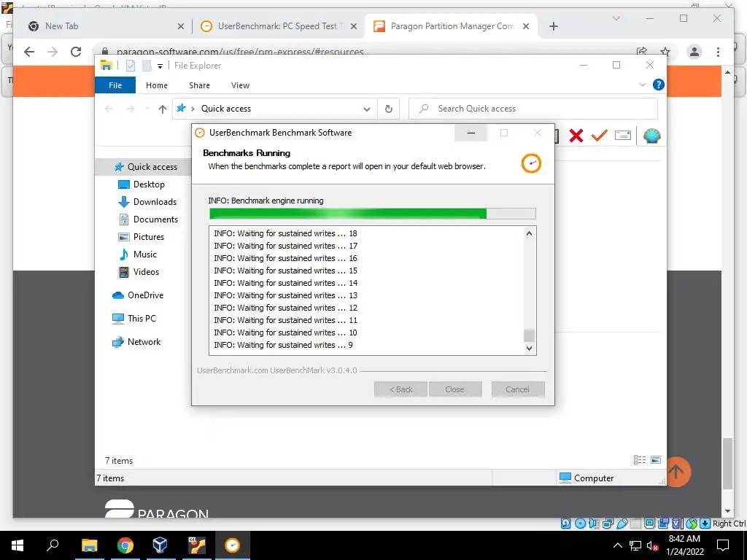Click the orange scroll-to-top arrow button
Viewport: 747px width, 560px height.
click(676, 472)
